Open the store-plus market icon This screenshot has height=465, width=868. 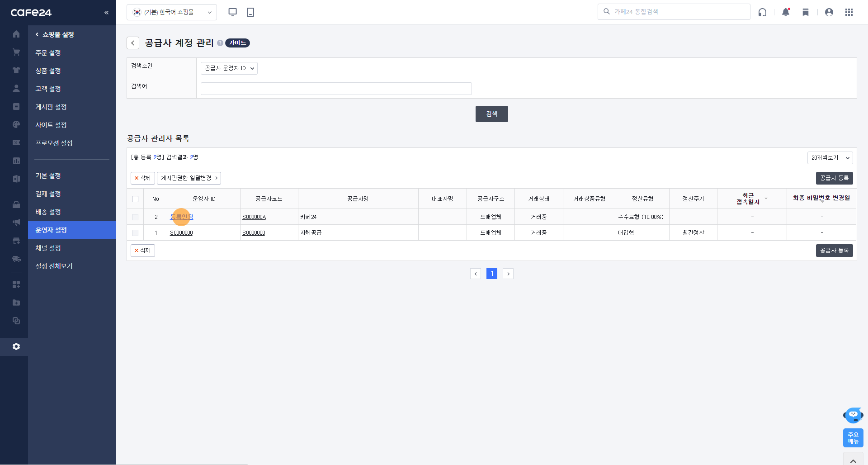[16, 241]
